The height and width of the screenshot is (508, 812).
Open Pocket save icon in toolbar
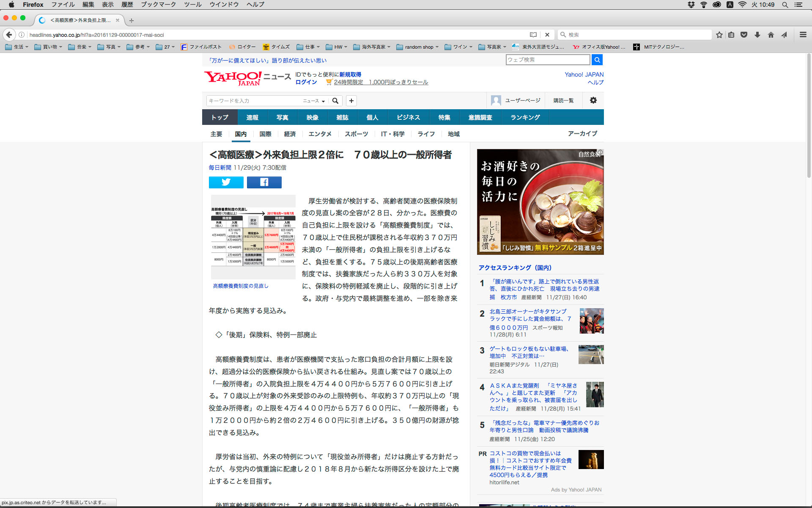(744, 35)
